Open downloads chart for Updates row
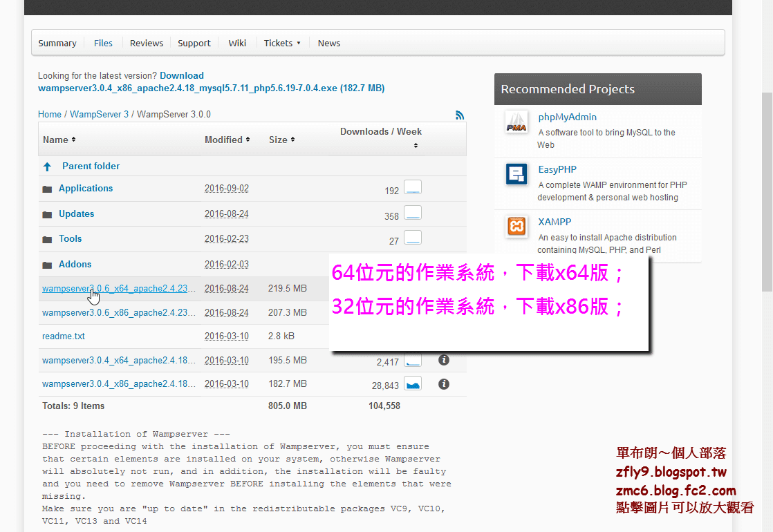Screen dimensions: 773x532 (413, 212)
